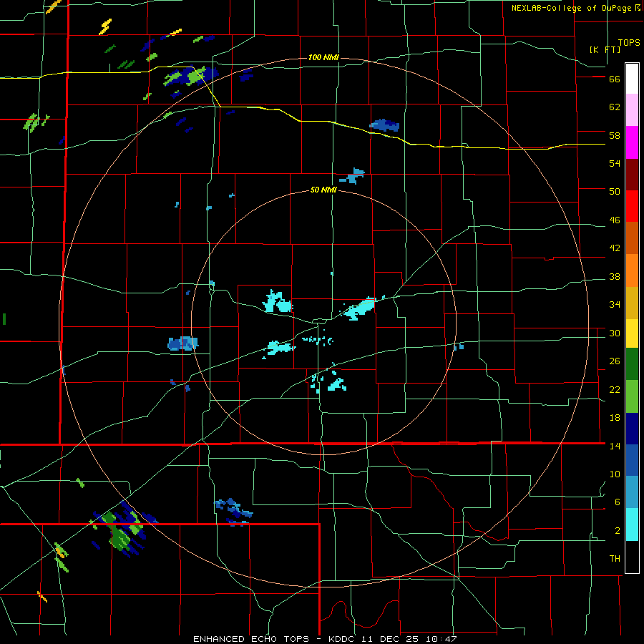Image resolution: width=644 pixels, height=644 pixels.
Task: Click the 66 legend value
Action: (x=615, y=79)
